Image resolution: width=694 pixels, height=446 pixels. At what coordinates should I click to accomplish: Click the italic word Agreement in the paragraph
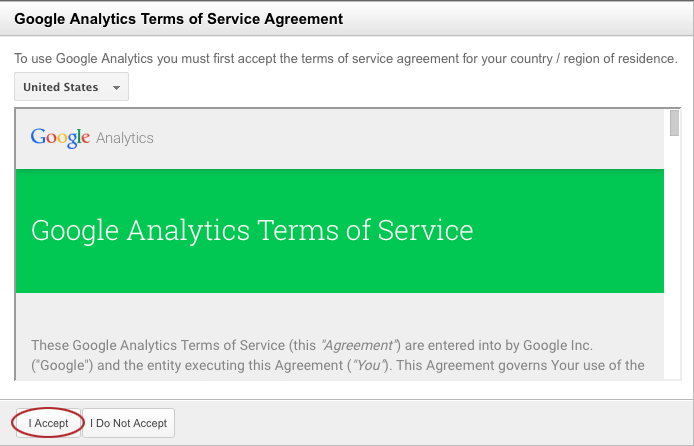tap(358, 345)
